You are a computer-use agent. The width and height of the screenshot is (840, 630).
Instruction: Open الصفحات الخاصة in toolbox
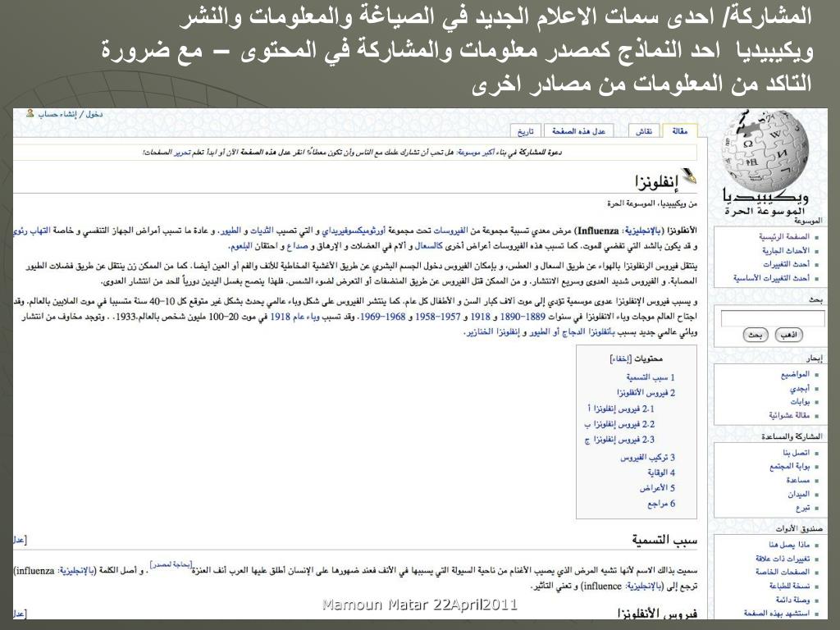tap(783, 572)
